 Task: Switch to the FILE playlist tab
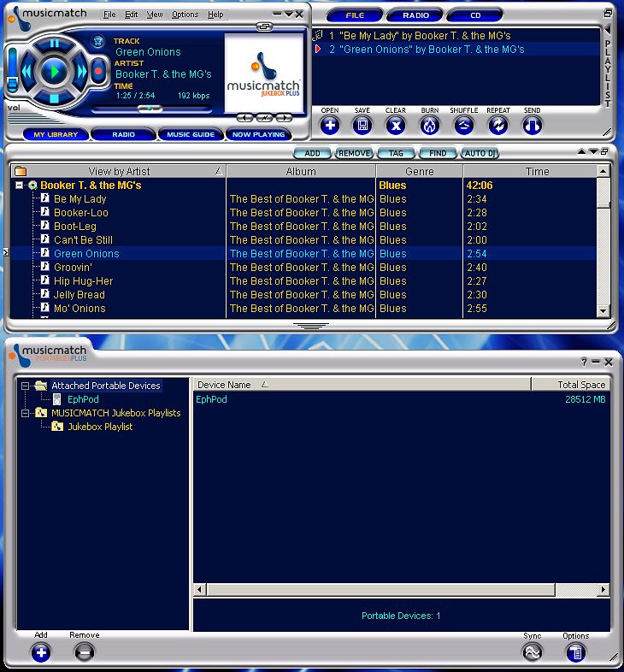pos(355,15)
